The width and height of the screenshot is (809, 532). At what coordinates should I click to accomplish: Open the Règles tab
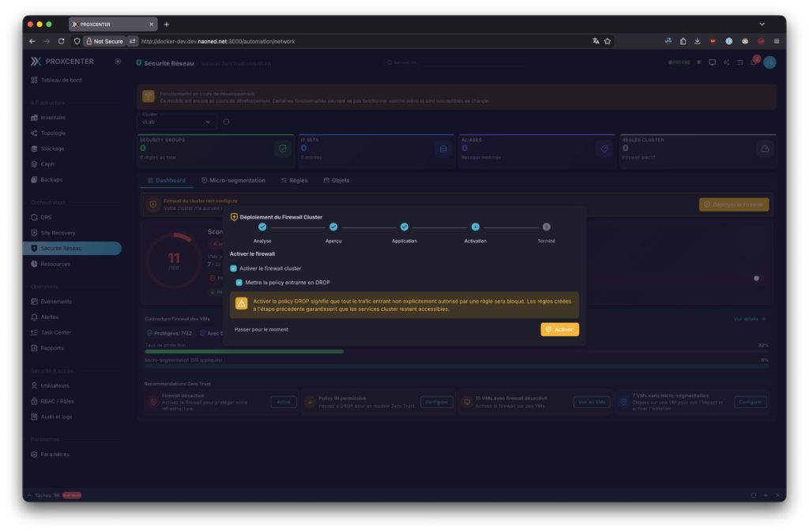point(294,180)
